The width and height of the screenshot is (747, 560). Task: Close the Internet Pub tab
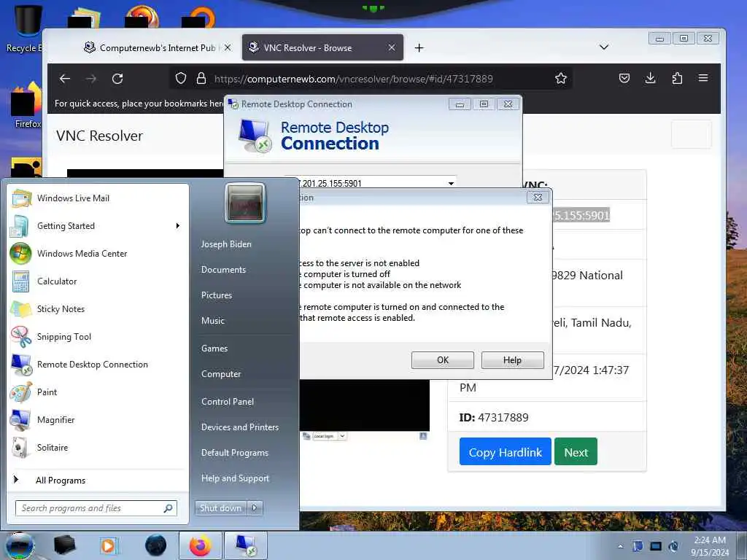[228, 47]
